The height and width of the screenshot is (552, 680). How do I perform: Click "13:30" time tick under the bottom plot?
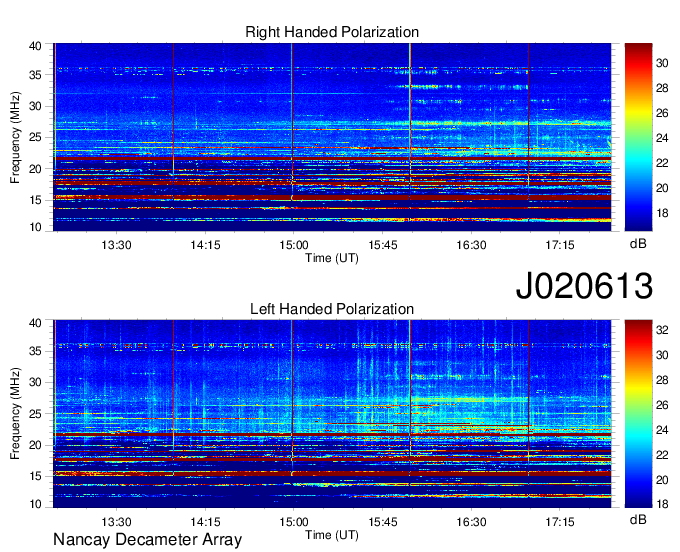pyautogui.click(x=116, y=522)
